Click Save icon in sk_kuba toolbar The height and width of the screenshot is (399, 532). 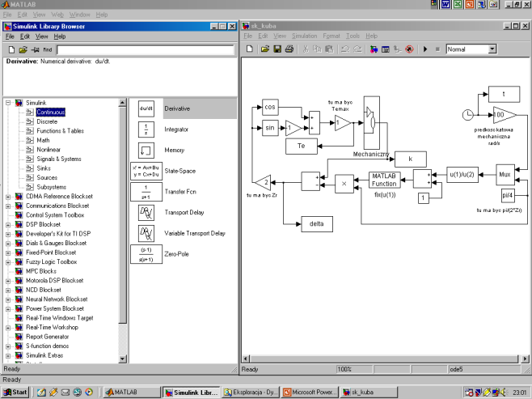pyautogui.click(x=277, y=49)
